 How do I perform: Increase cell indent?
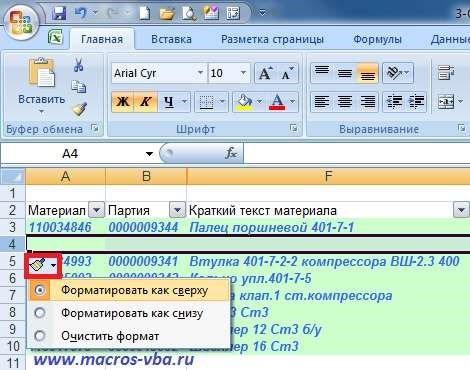(417, 101)
